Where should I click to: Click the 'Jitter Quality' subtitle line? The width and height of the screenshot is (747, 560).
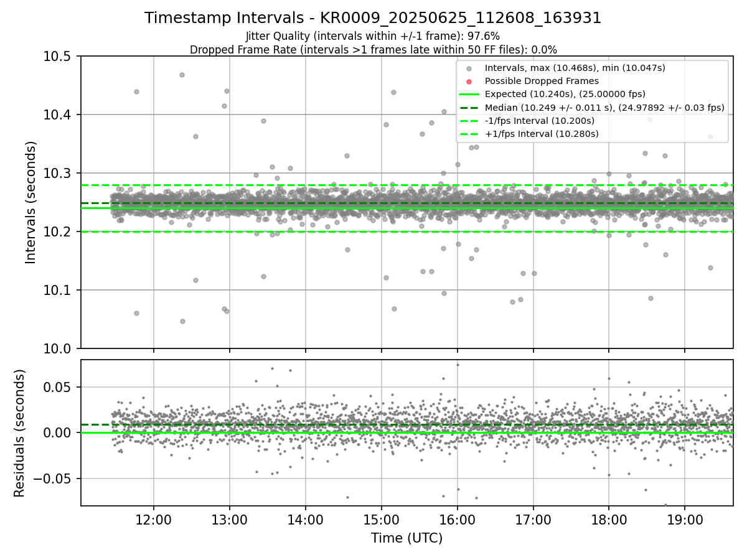pos(373,37)
